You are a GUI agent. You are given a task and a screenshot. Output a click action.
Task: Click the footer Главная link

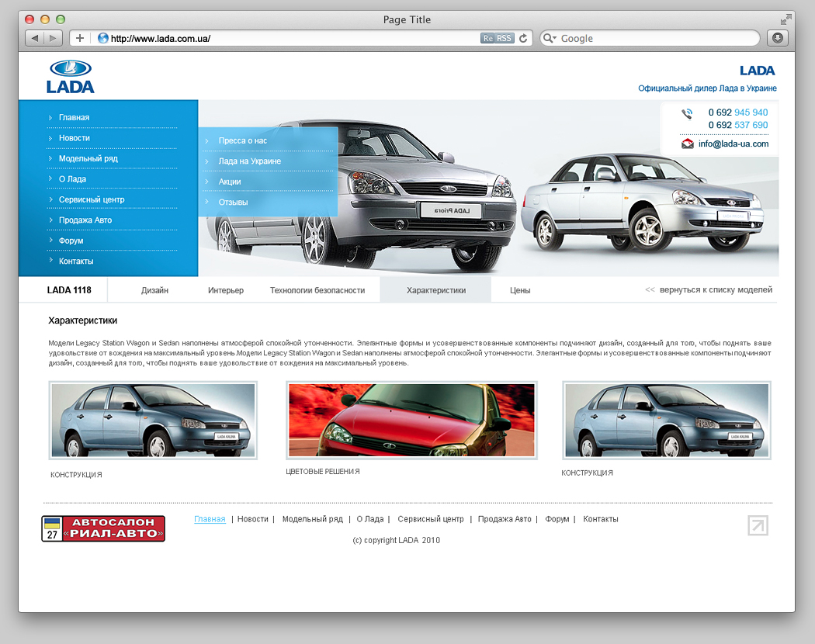point(210,519)
